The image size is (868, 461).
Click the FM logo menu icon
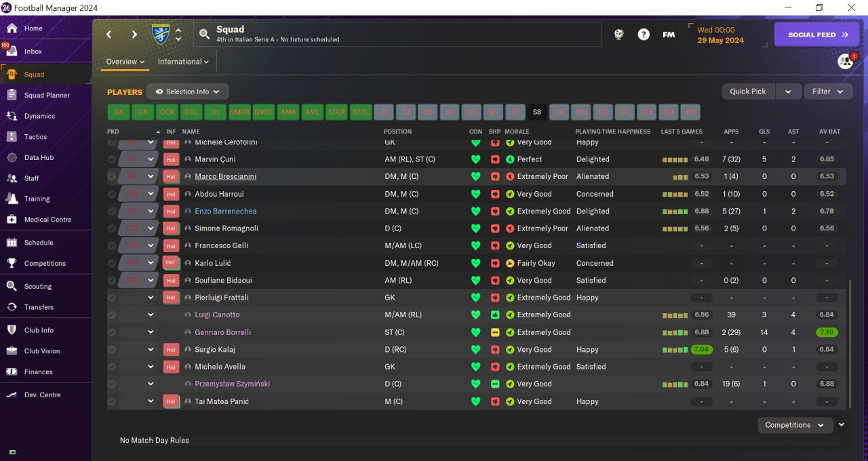coord(669,35)
